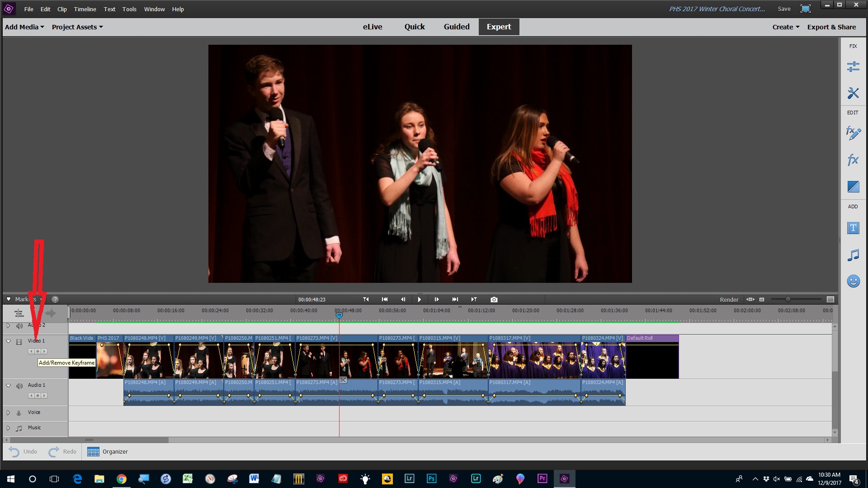Expand the Voice track
Screen dimensions: 868x488
8,413
